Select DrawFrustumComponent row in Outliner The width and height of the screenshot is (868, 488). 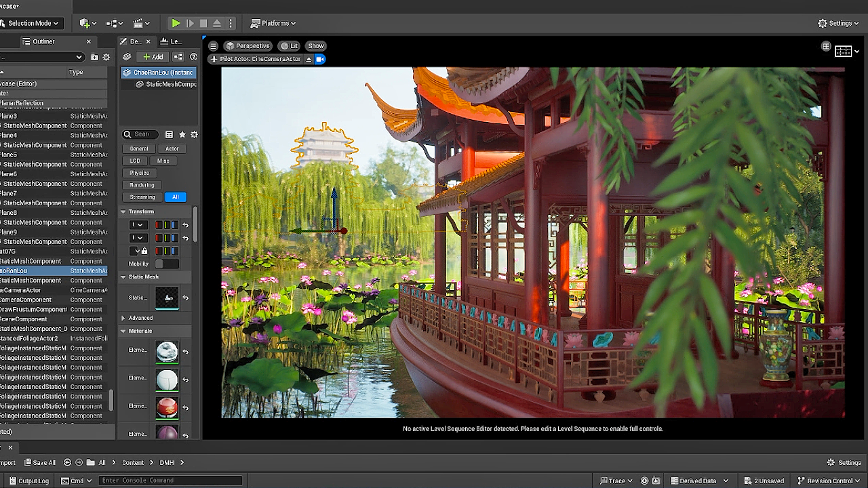pos(54,309)
